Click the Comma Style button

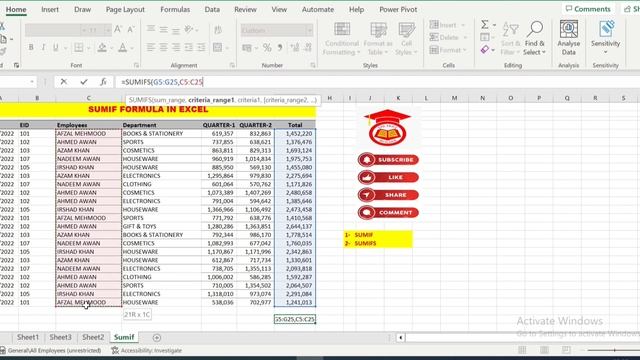280,48
